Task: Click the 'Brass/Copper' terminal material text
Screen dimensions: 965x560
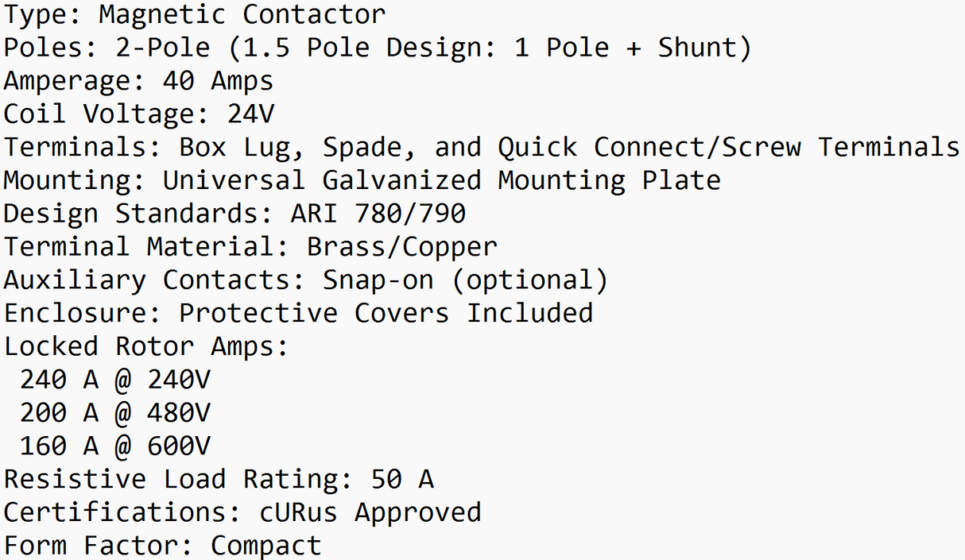Action: pyautogui.click(x=401, y=246)
